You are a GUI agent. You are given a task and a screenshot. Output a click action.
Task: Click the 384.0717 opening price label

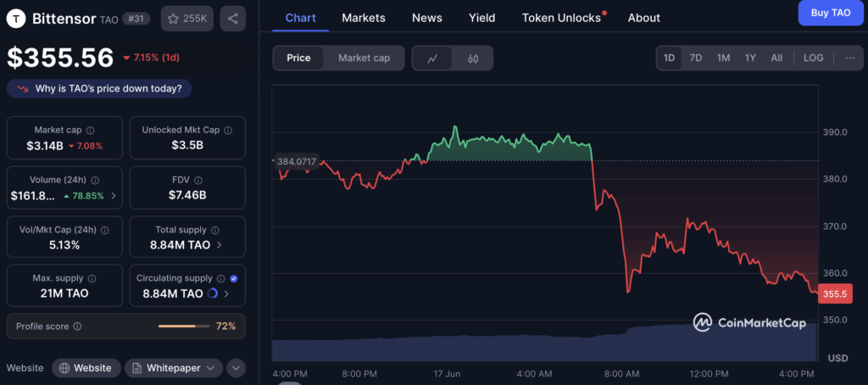297,162
